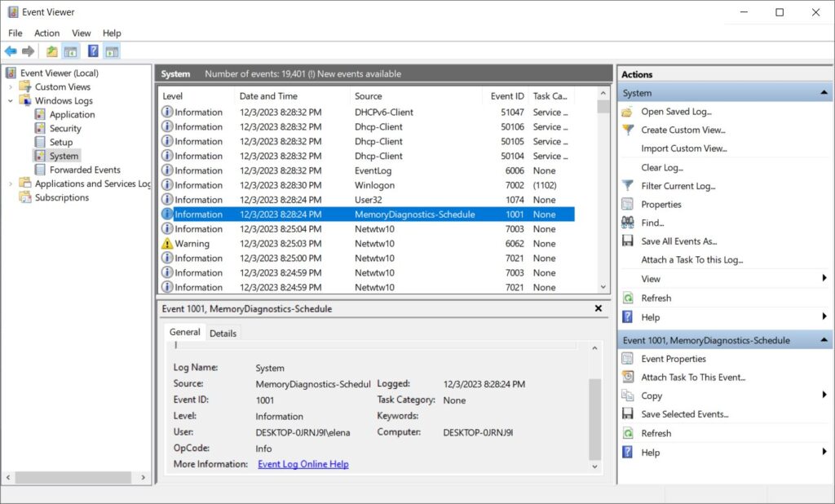Click the Help icon under Event 1001 actions
The image size is (835, 504).
[x=628, y=453]
